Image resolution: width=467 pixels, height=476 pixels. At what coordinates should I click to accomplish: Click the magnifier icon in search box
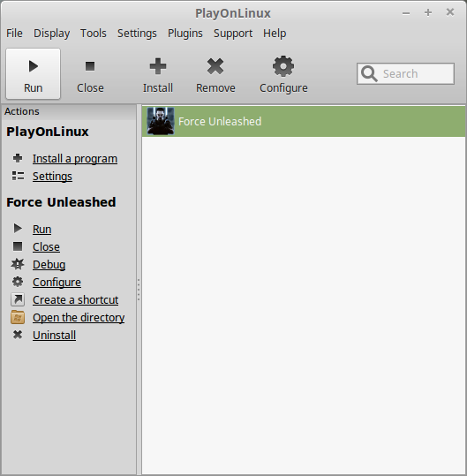(x=369, y=73)
